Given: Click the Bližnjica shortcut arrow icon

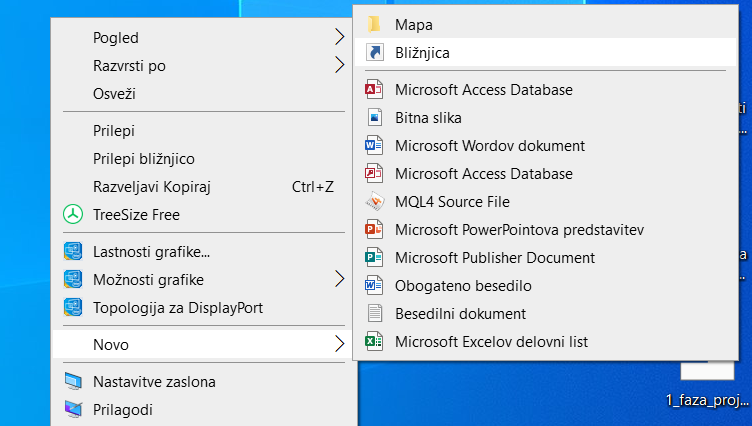Looking at the screenshot, I should (375, 53).
